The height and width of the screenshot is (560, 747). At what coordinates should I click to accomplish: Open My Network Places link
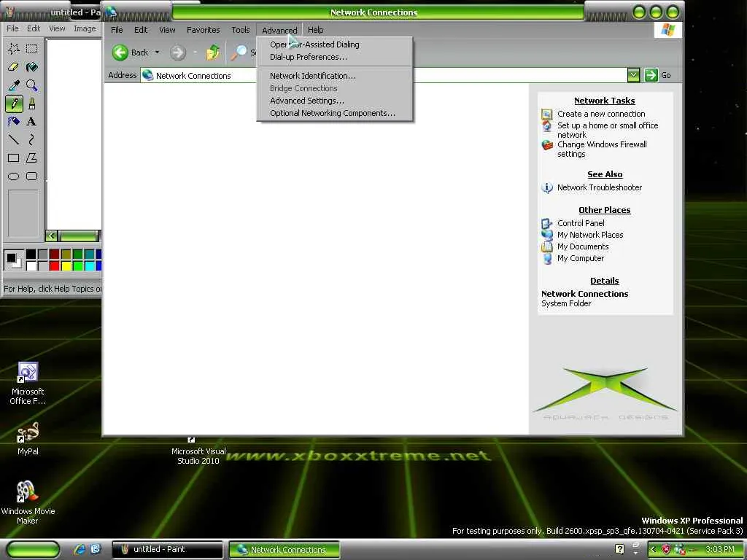click(x=589, y=235)
